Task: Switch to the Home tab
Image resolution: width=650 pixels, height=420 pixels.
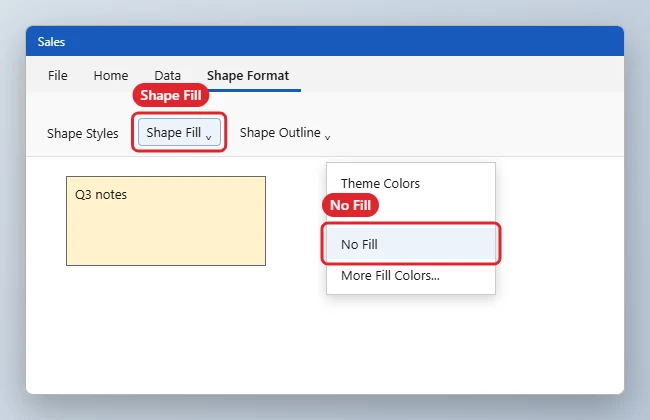Action: tap(111, 75)
